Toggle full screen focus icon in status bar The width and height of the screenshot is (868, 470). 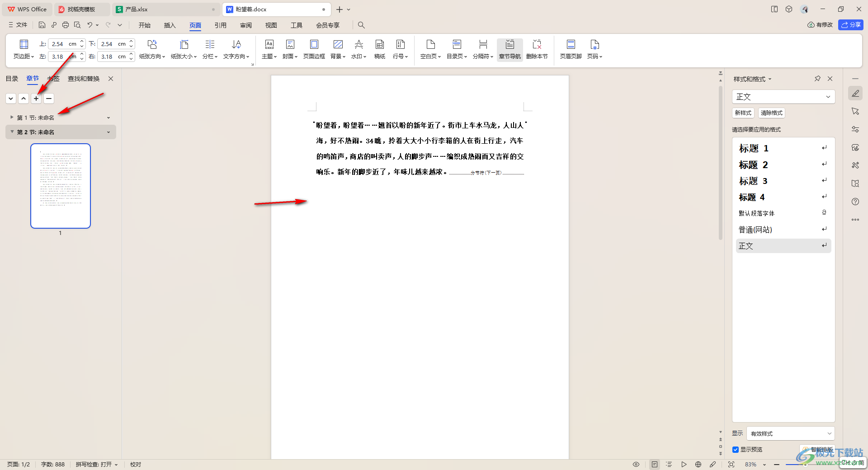click(x=731, y=464)
